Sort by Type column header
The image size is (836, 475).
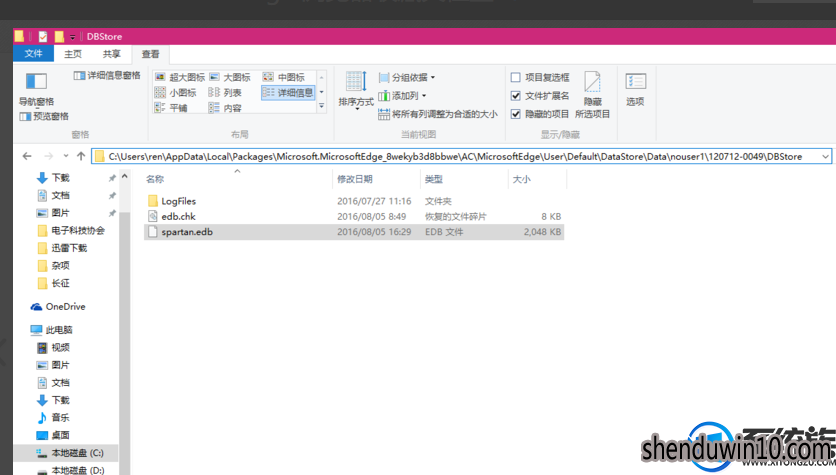click(x=464, y=179)
